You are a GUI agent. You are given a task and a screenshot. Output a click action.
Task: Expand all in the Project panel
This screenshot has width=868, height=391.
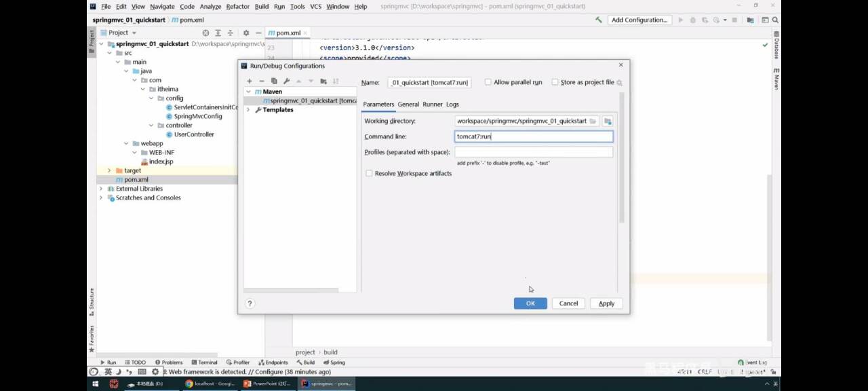click(218, 33)
